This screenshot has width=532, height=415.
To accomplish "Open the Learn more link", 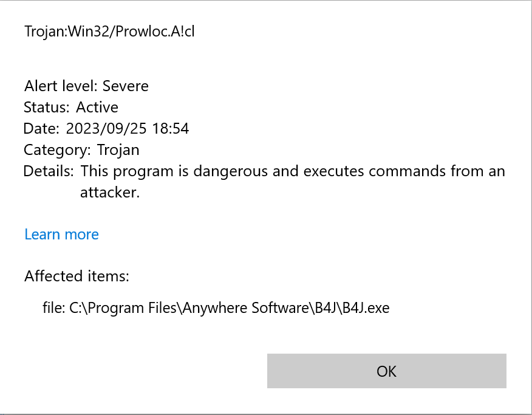I will point(61,234).
